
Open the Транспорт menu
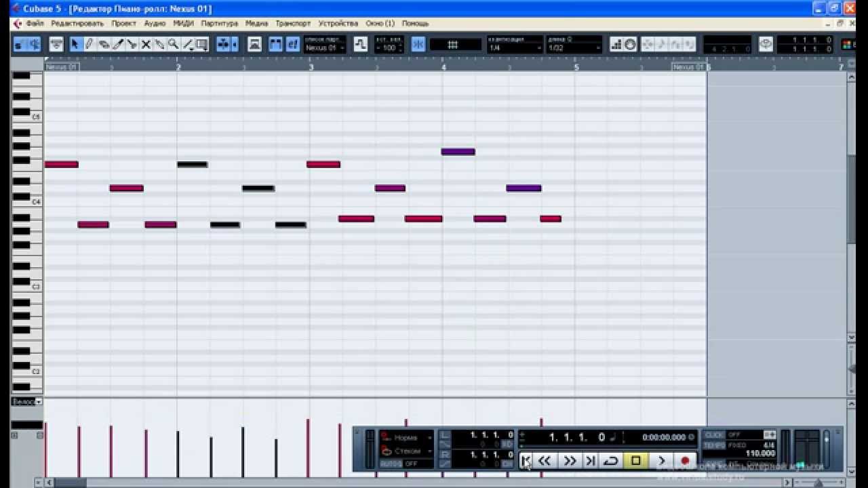pyautogui.click(x=293, y=23)
